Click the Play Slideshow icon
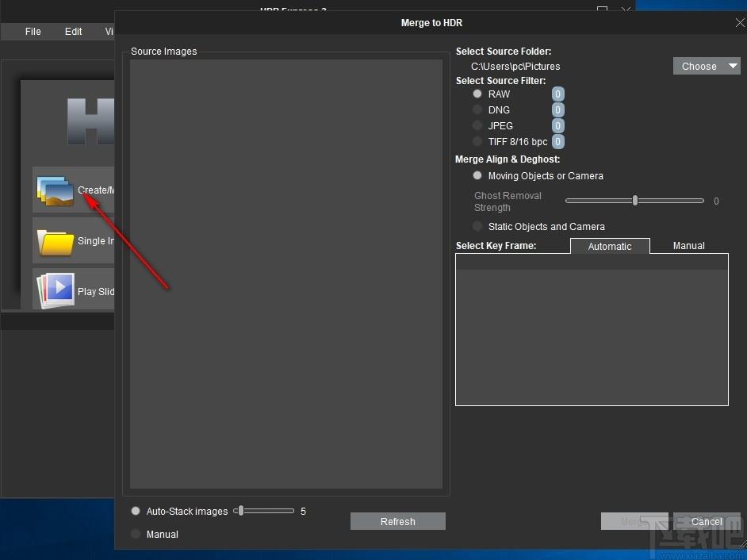Image resolution: width=747 pixels, height=560 pixels. (56, 290)
